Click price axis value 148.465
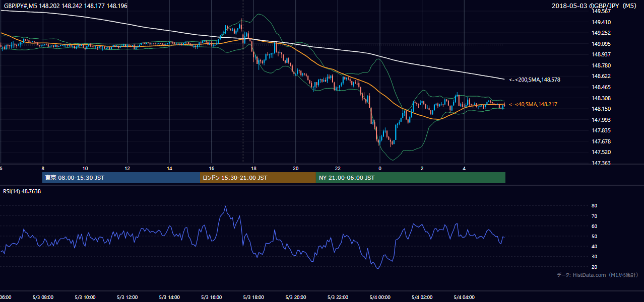644x302 pixels. point(601,87)
